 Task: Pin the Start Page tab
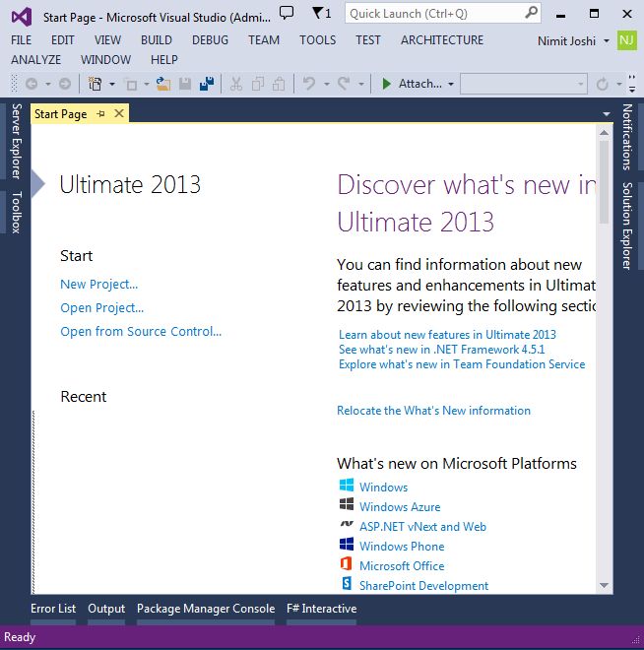[x=100, y=113]
